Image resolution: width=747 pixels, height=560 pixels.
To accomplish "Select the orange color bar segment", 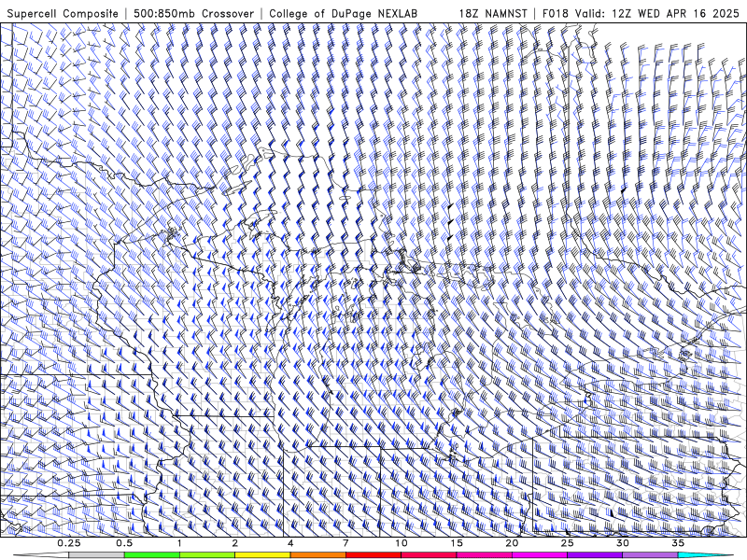I will 317,555.
